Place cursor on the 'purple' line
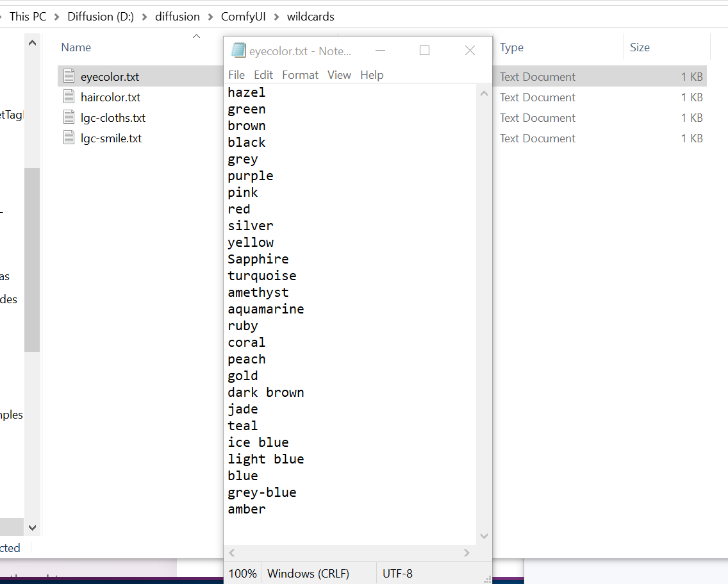The width and height of the screenshot is (728, 584). [x=250, y=176]
